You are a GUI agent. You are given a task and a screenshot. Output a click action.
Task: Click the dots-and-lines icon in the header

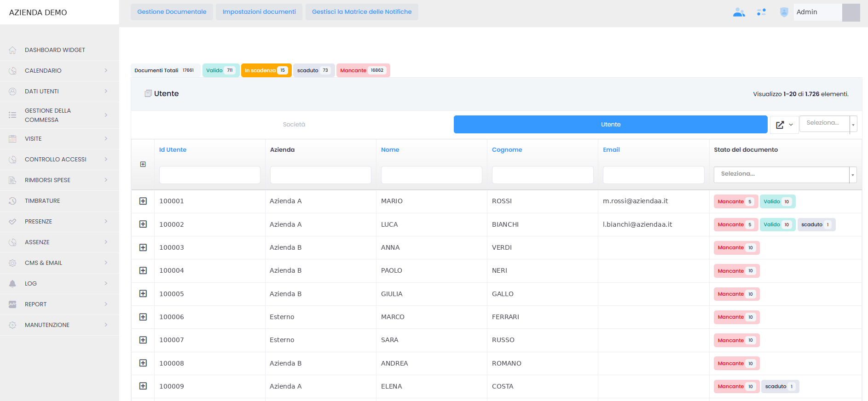[x=761, y=12]
